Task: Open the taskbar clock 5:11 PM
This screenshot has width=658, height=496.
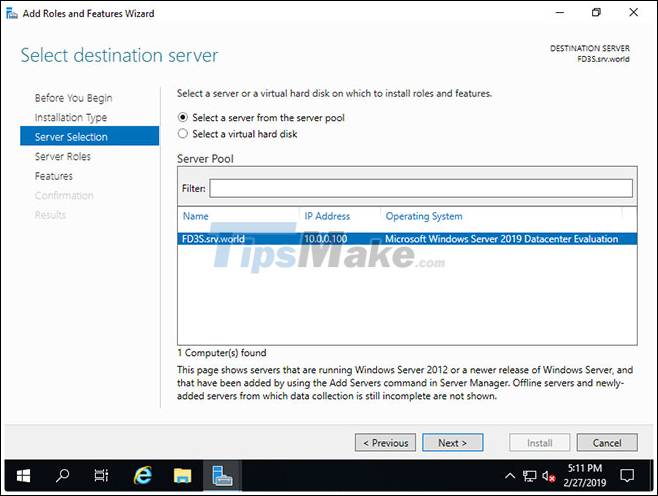Action: tap(585, 475)
